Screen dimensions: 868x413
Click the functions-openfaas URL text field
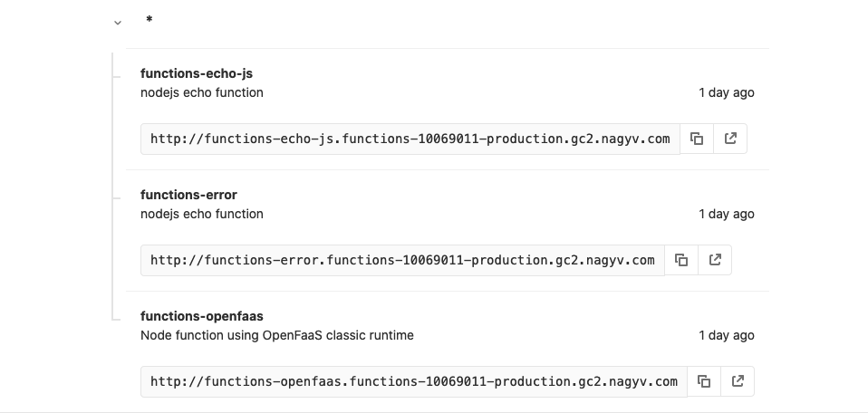tap(413, 381)
